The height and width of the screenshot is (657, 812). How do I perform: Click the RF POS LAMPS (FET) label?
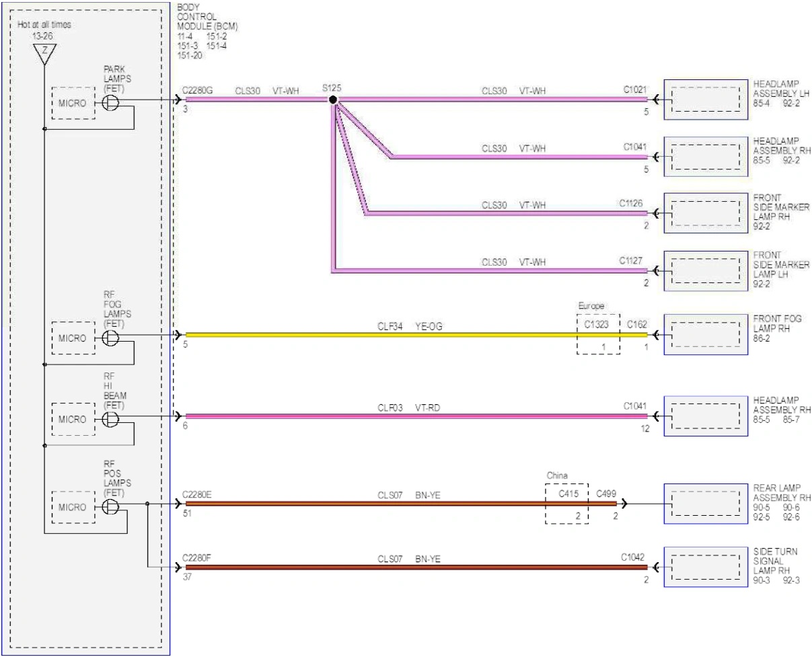pyautogui.click(x=117, y=479)
